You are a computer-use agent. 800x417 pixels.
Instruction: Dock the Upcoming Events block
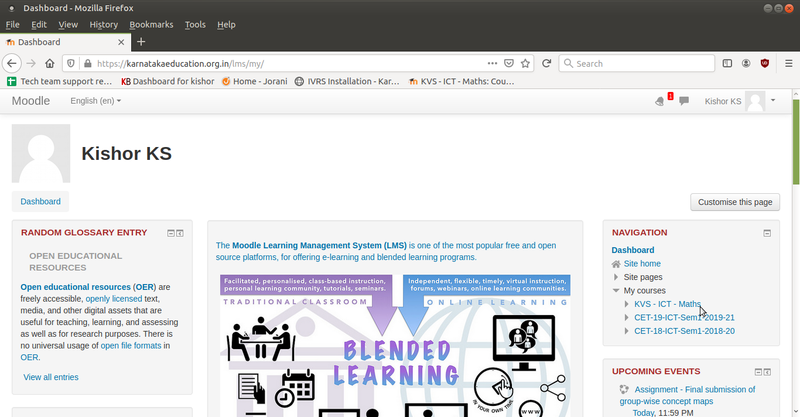(767, 372)
